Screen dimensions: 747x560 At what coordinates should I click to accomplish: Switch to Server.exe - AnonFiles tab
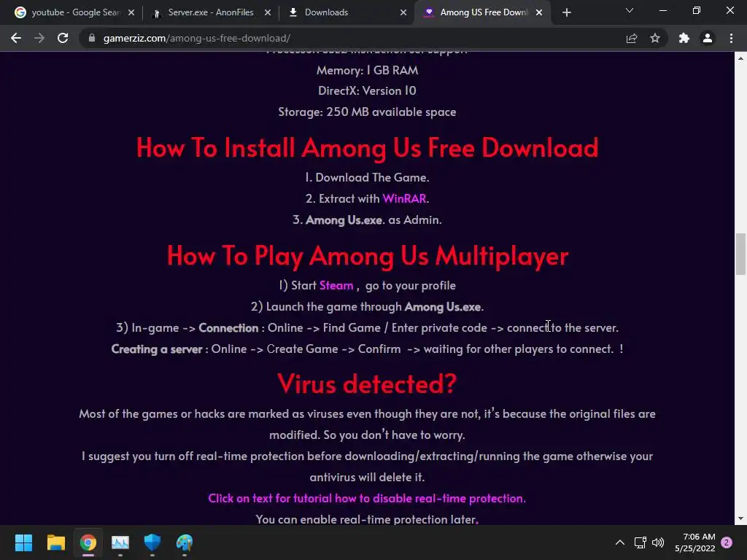(x=209, y=12)
